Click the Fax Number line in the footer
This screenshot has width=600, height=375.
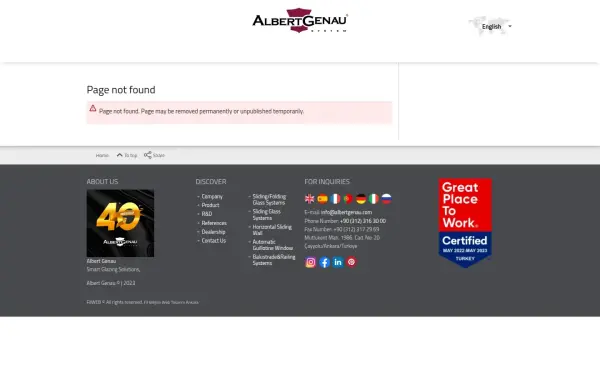coord(342,230)
